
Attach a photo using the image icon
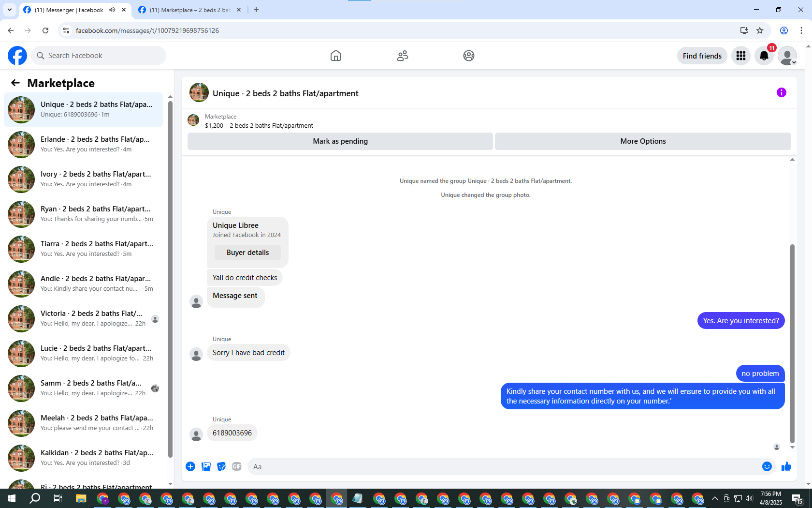(206, 466)
